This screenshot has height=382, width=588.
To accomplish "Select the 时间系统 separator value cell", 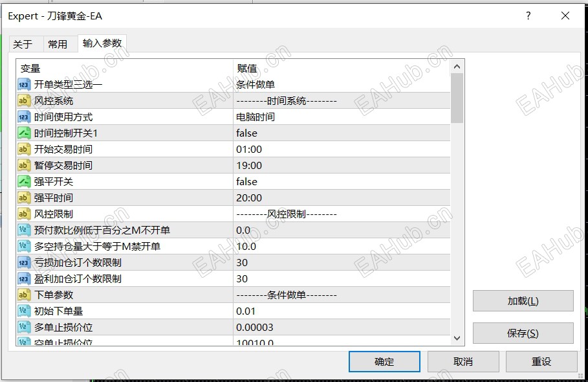I will pyautogui.click(x=342, y=101).
